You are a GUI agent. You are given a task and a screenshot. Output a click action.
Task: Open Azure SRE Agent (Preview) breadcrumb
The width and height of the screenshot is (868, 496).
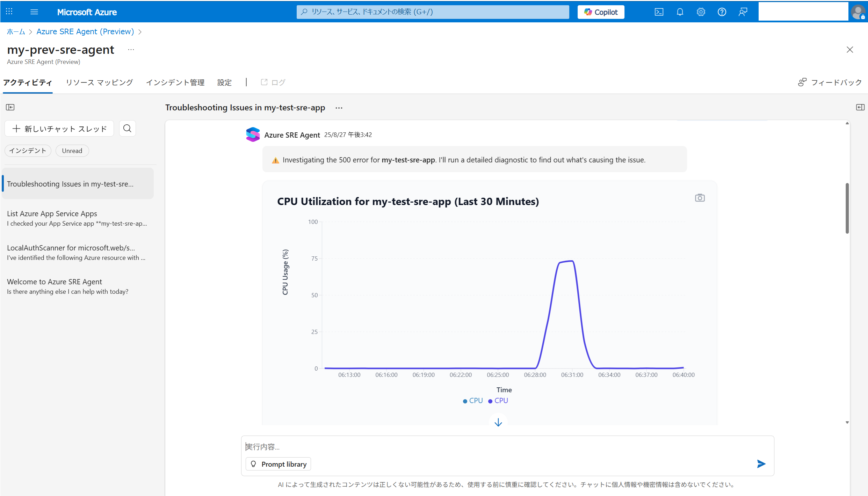click(x=85, y=31)
